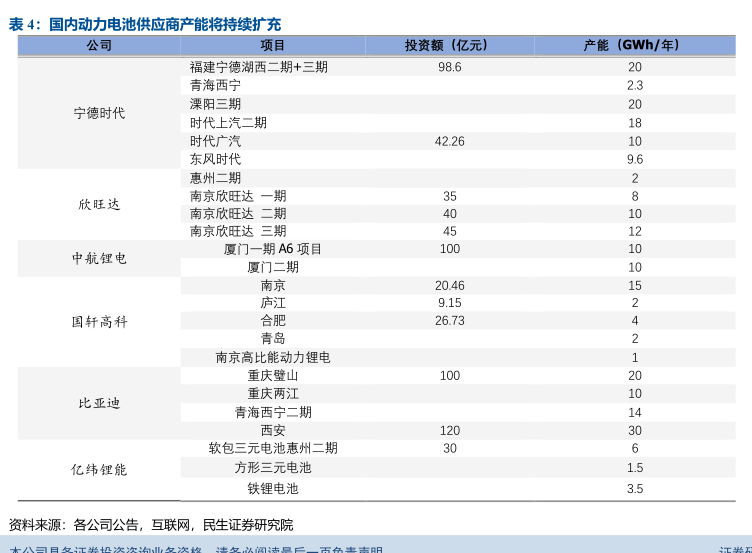Click the 国轩高科 company cell
The image size is (752, 553).
pos(99,322)
